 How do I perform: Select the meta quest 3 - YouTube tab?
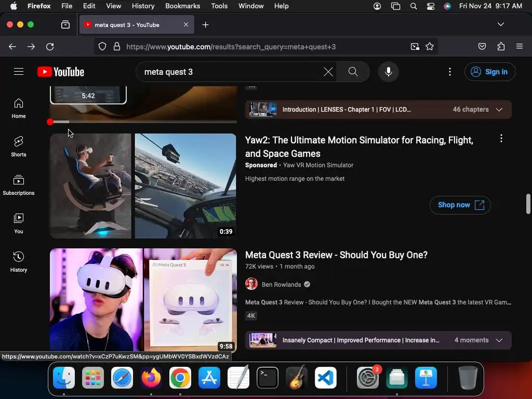[137, 24]
